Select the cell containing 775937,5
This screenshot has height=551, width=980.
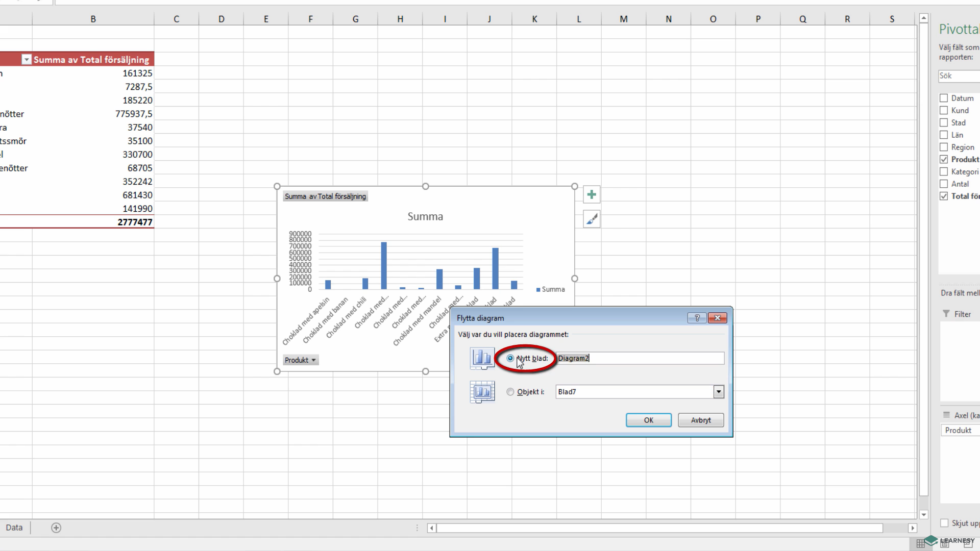(x=93, y=114)
